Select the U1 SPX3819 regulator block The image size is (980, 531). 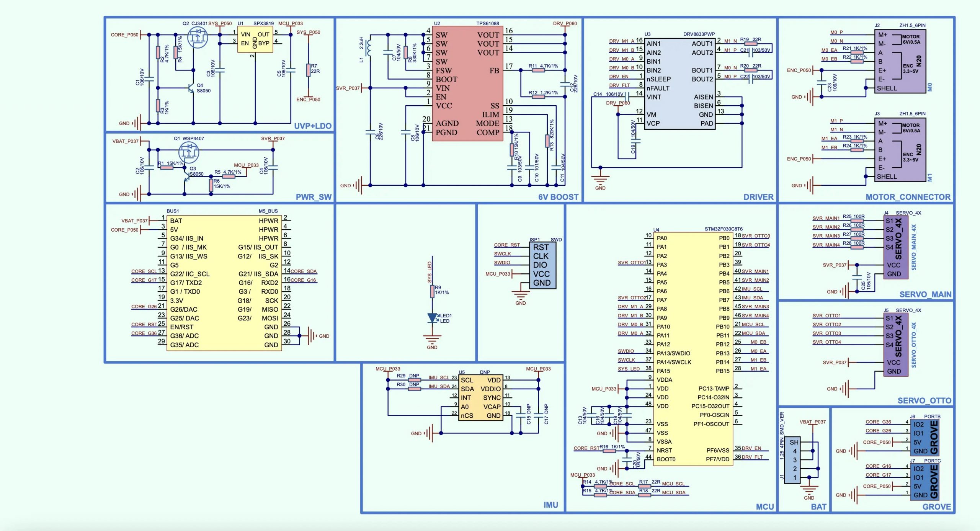pos(255,39)
